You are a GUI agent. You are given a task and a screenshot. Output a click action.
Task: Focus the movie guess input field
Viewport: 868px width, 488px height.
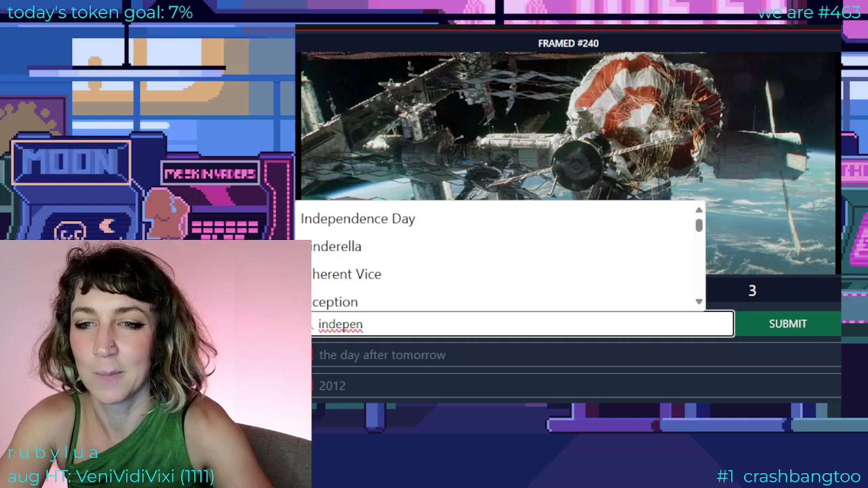523,324
